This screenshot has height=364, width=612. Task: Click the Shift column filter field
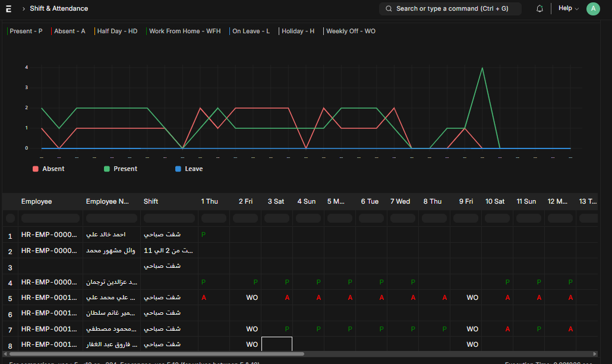(169, 219)
